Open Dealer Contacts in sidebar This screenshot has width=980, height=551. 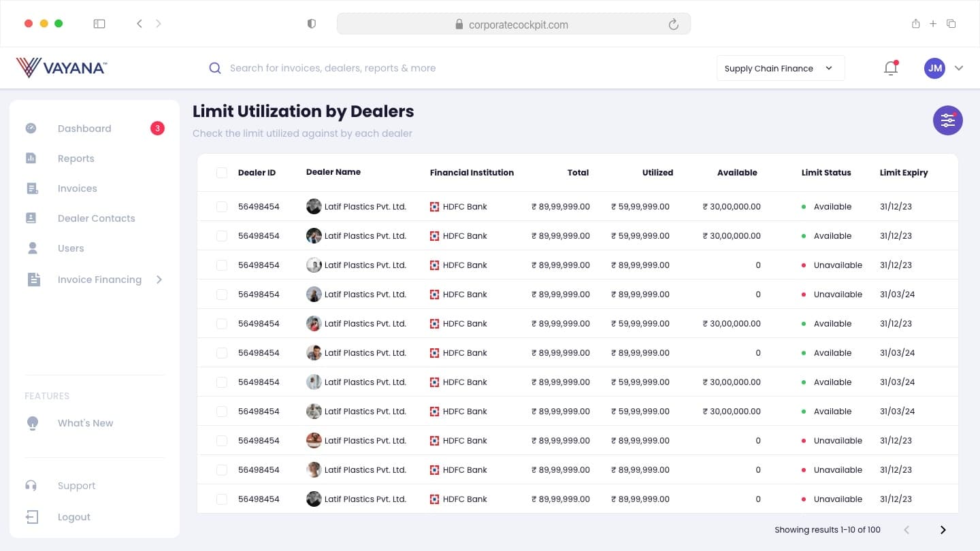click(x=96, y=218)
